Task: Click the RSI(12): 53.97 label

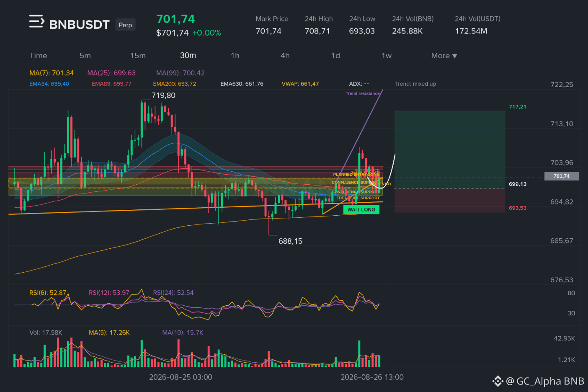Action: click(x=109, y=293)
